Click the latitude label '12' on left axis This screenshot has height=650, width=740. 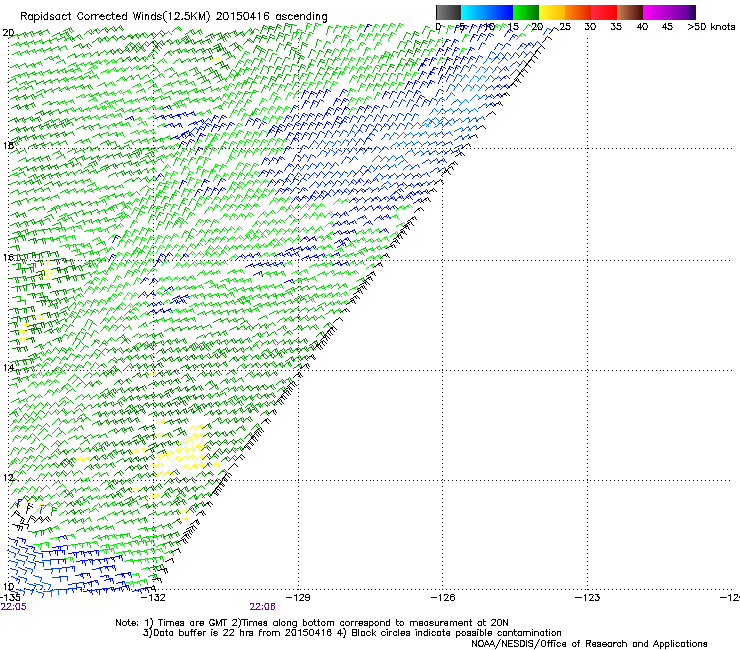click(8, 477)
